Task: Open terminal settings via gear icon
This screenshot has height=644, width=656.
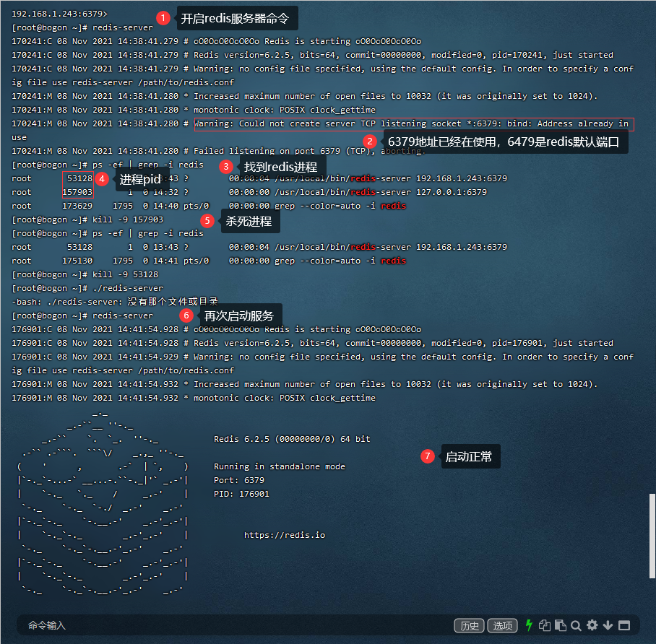Action: tap(592, 625)
